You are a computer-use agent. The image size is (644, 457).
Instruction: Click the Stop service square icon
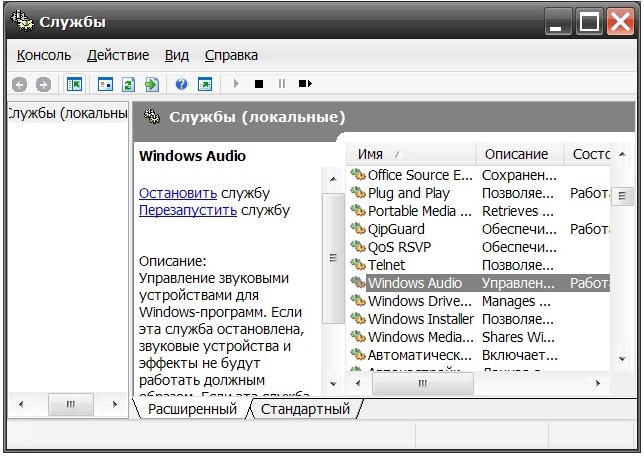259,84
